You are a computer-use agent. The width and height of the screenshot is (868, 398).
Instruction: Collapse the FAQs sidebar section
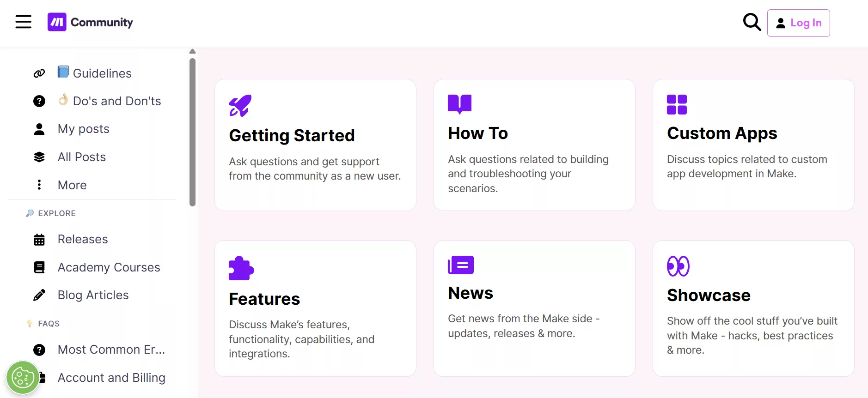49,324
